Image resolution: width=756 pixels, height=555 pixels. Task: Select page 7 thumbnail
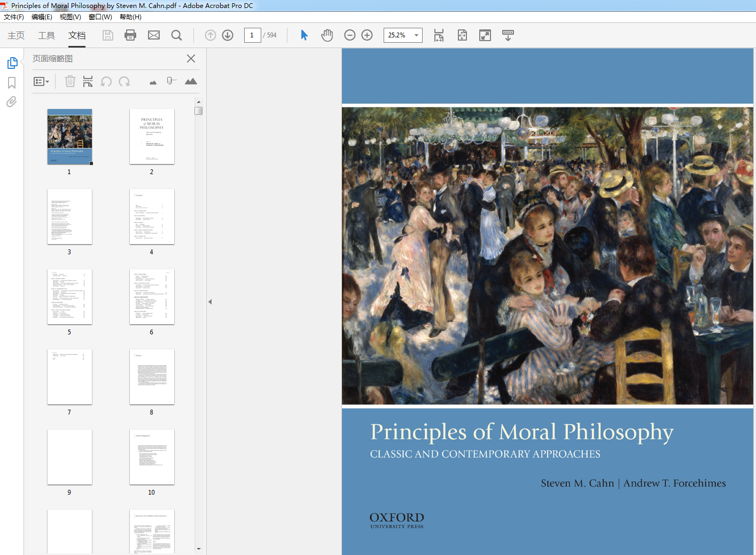click(69, 377)
